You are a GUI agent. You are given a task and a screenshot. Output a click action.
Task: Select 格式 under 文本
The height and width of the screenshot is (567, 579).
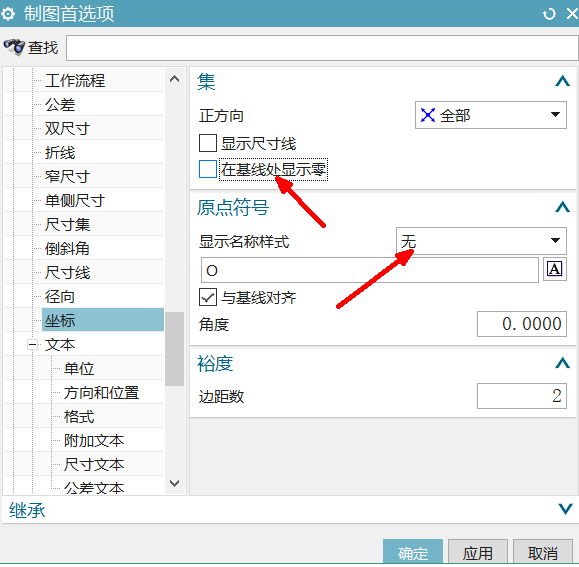pos(79,417)
